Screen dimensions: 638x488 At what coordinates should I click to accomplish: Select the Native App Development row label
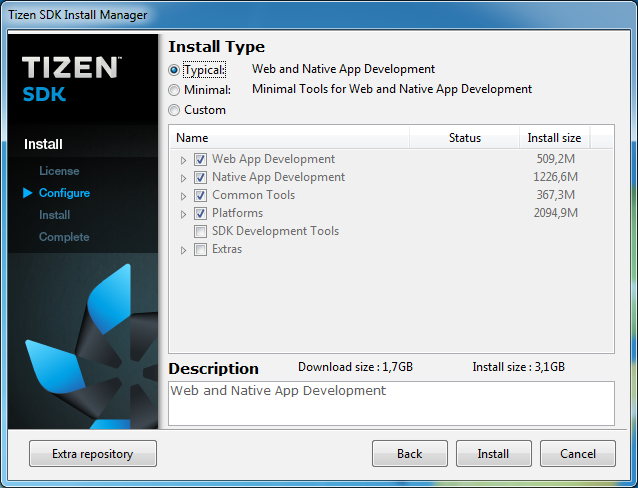(279, 177)
